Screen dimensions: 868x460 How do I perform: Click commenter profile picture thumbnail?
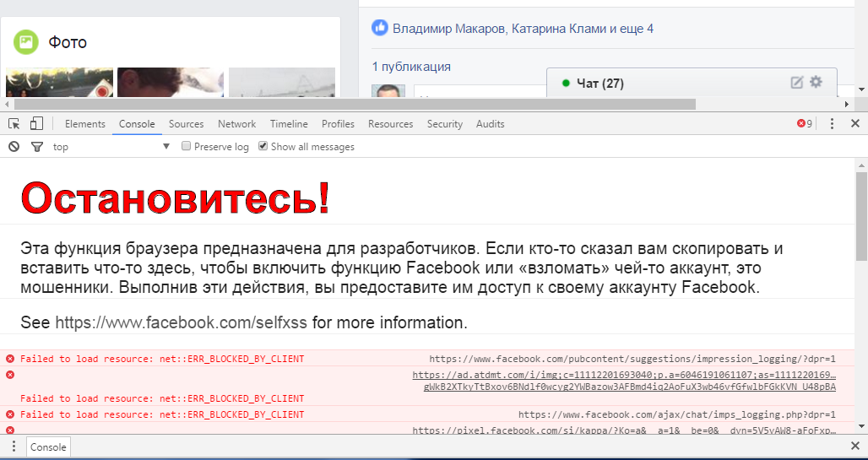point(388,91)
